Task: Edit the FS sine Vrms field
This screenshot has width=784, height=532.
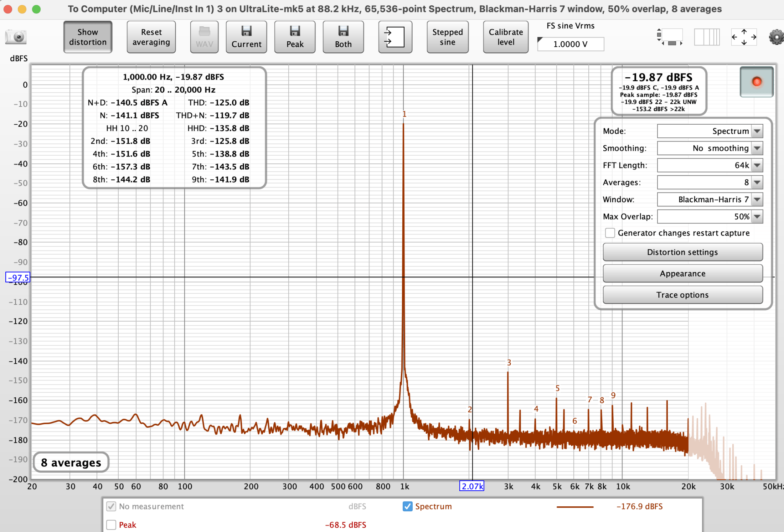Action: [x=570, y=44]
